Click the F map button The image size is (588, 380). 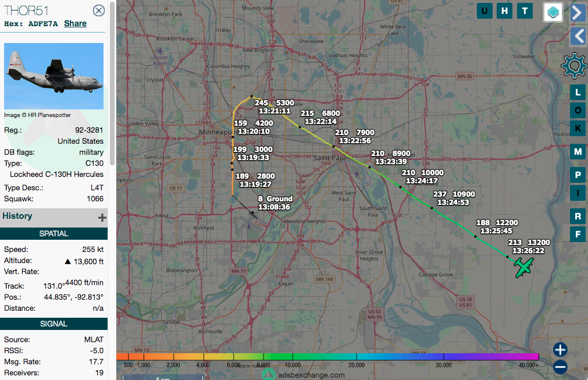click(578, 235)
